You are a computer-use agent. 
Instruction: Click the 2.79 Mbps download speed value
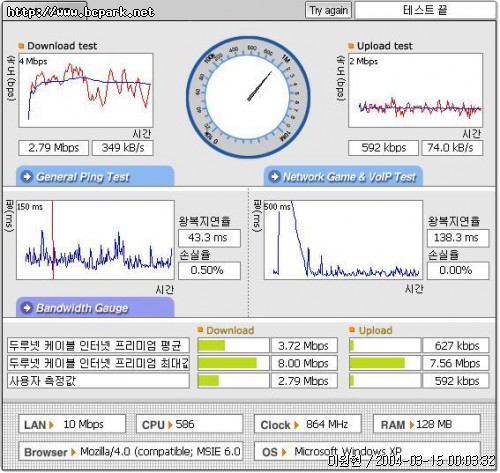point(54,148)
